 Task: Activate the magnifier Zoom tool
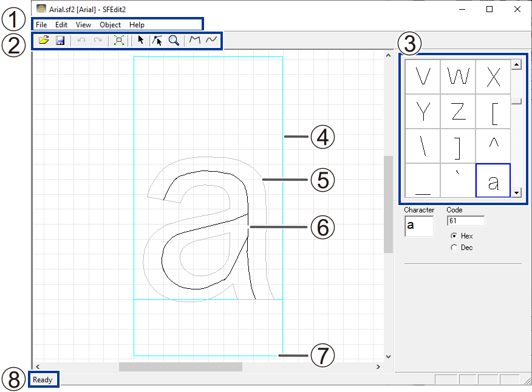174,40
